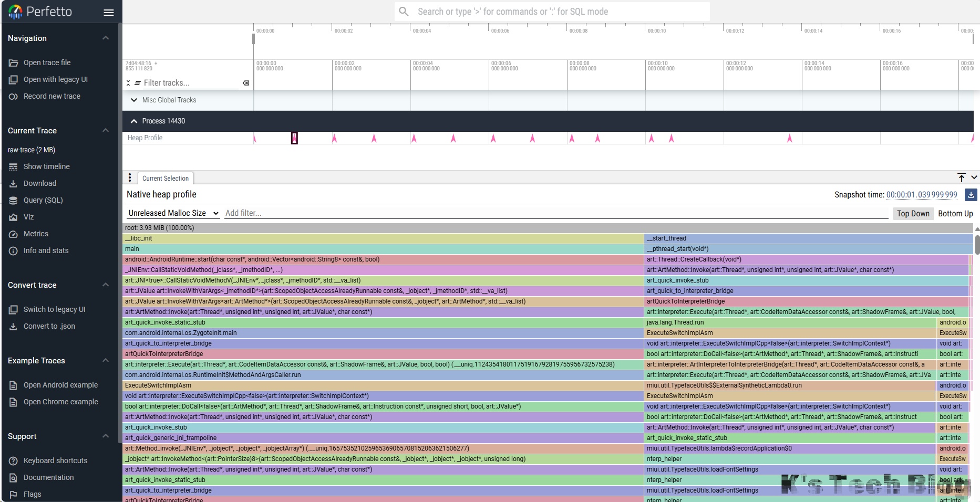Image resolution: width=980 pixels, height=502 pixels.
Task: Click Record new trace
Action: coord(51,96)
